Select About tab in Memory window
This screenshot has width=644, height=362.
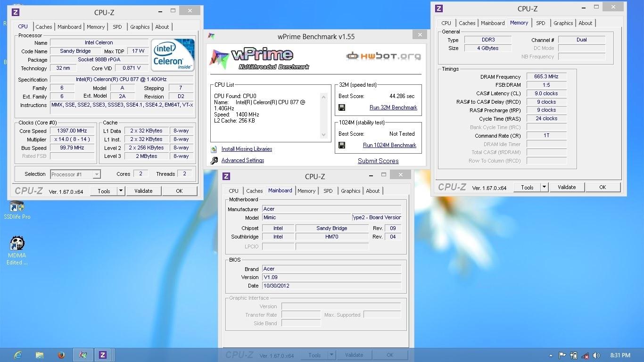[x=586, y=23]
